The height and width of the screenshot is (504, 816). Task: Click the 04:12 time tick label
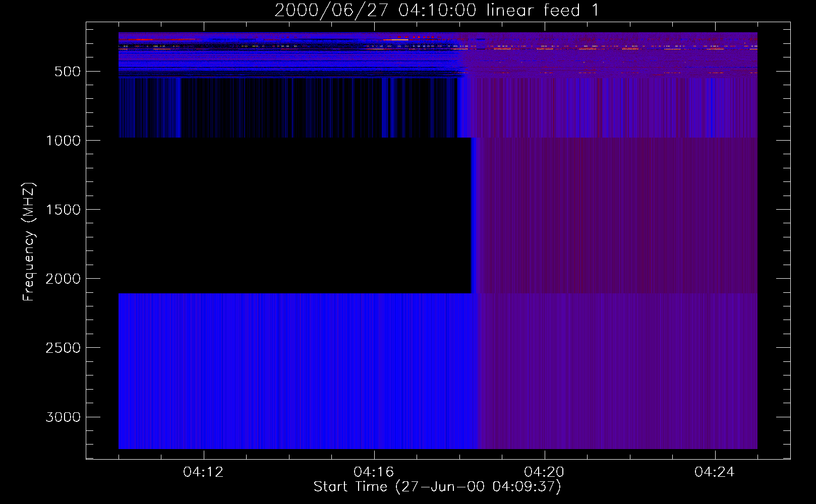[x=204, y=472]
